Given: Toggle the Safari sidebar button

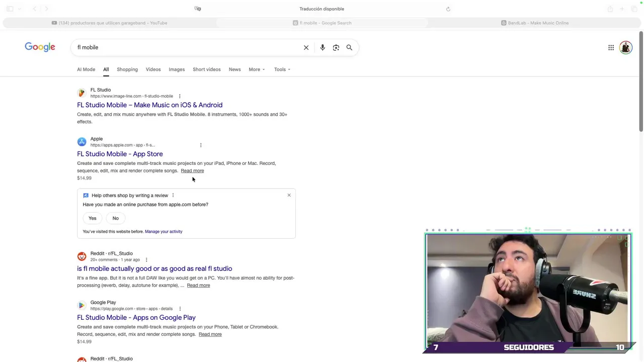Looking at the screenshot, I should [10, 9].
